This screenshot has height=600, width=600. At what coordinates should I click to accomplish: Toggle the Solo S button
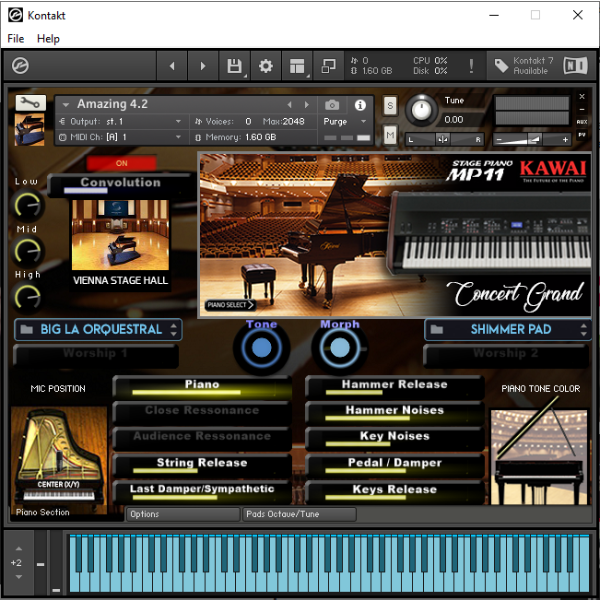click(390, 105)
